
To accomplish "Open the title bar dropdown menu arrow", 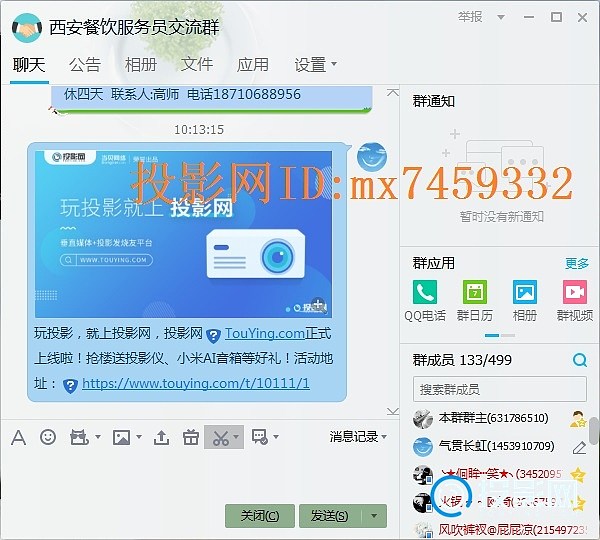I will pyautogui.click(x=501, y=17).
